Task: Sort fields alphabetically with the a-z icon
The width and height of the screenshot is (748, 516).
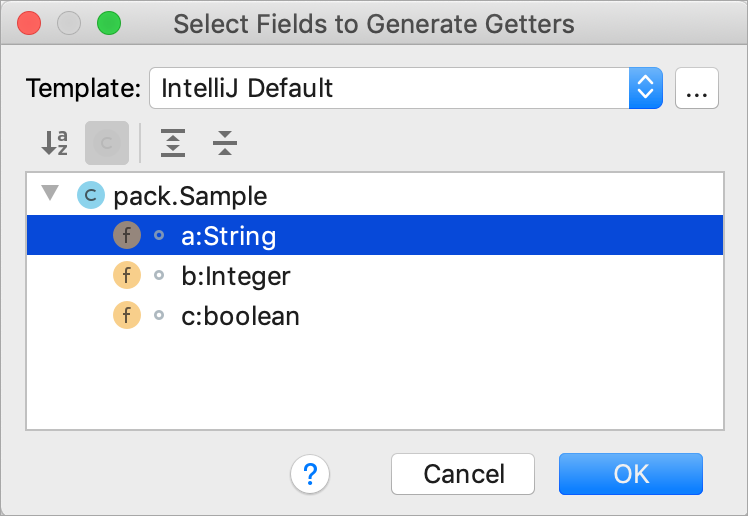Action: pos(55,143)
